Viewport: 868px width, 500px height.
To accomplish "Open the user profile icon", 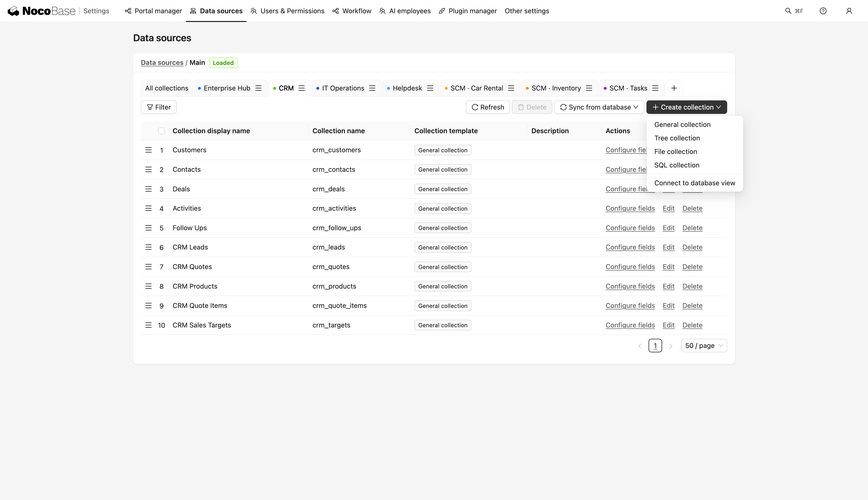I will pos(849,11).
